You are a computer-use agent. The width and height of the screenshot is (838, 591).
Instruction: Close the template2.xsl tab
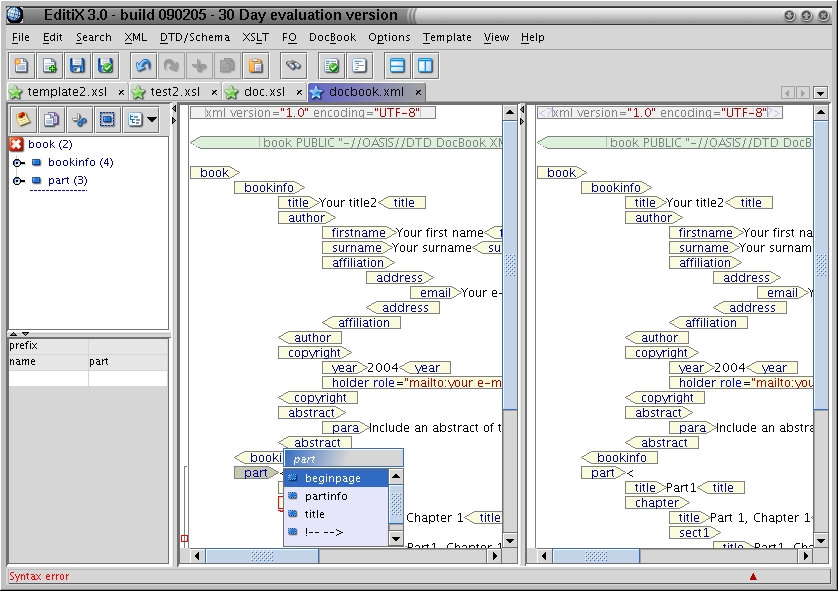click(121, 92)
